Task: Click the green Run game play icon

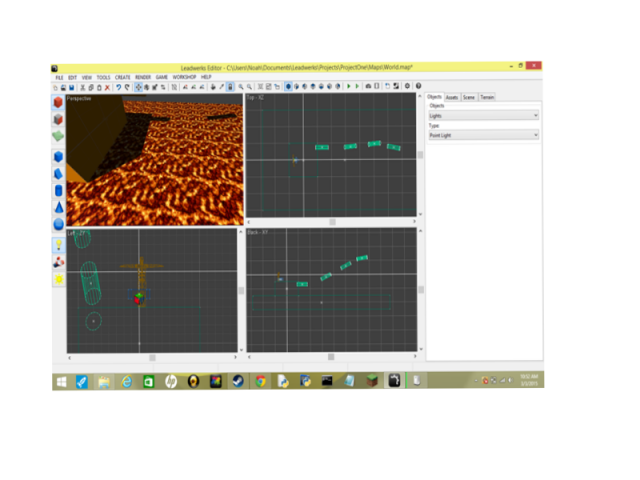Action: [349, 87]
